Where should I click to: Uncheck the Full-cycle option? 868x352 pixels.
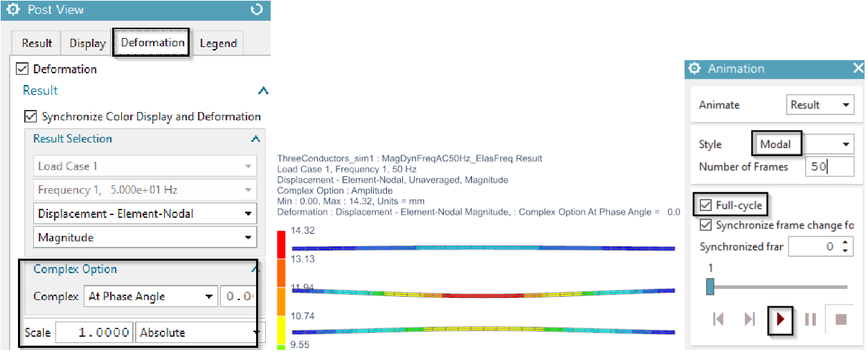pyautogui.click(x=705, y=205)
